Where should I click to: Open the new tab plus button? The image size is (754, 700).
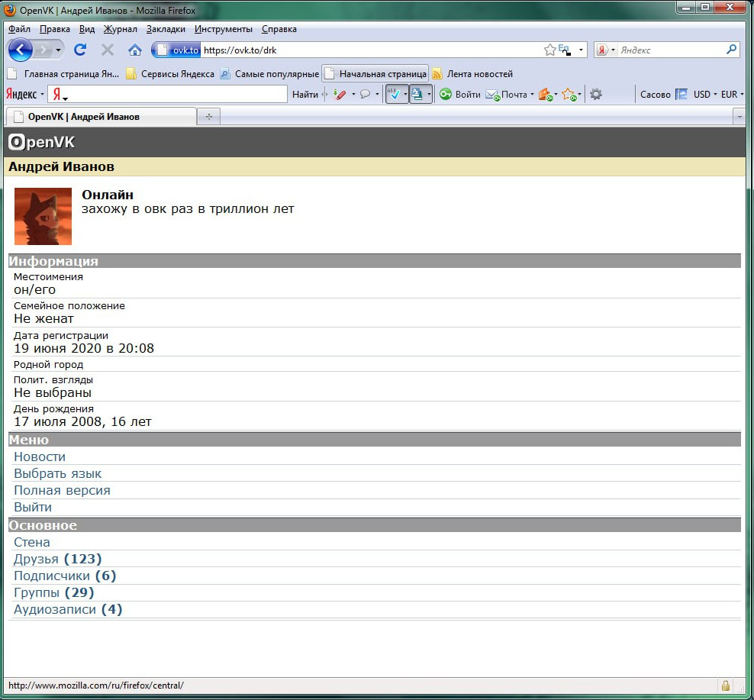[208, 117]
